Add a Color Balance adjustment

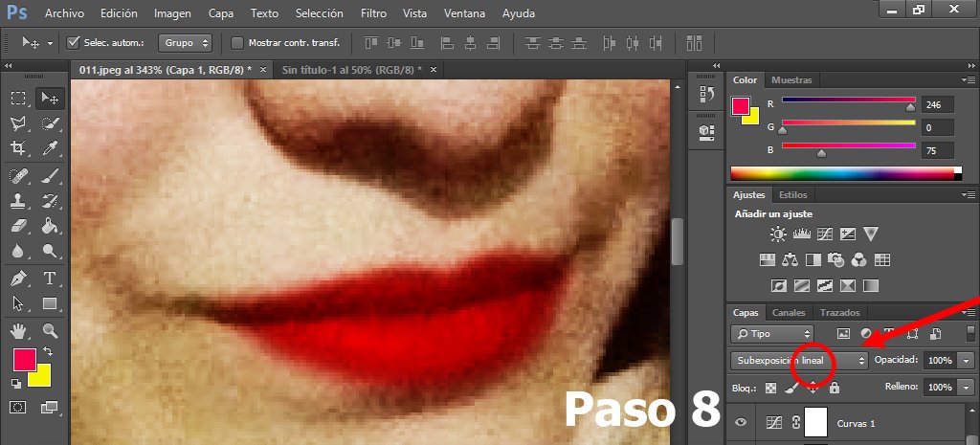[790, 259]
